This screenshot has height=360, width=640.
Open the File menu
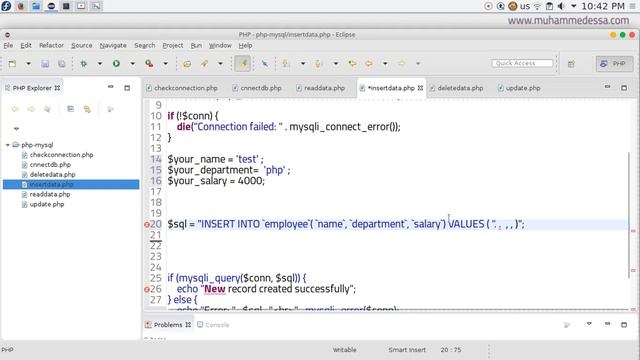(x=8, y=45)
